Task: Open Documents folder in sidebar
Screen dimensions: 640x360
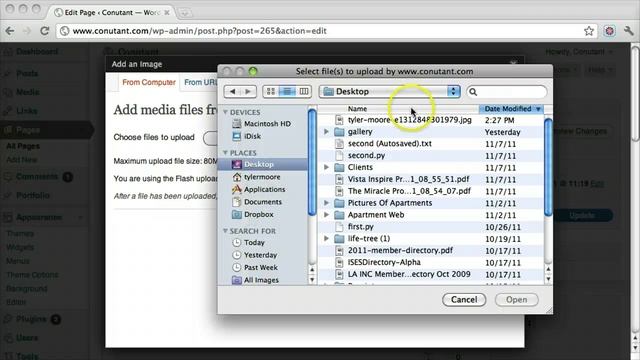Action: (x=257, y=202)
